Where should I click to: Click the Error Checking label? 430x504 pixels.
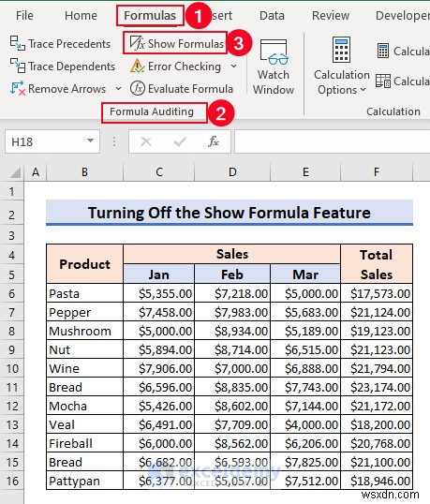pyautogui.click(x=185, y=67)
